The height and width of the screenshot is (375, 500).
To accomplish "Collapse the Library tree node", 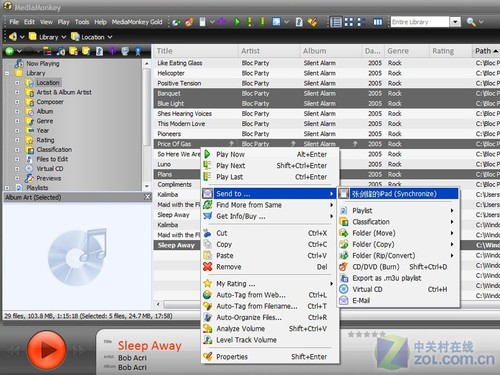I will [x=7, y=73].
